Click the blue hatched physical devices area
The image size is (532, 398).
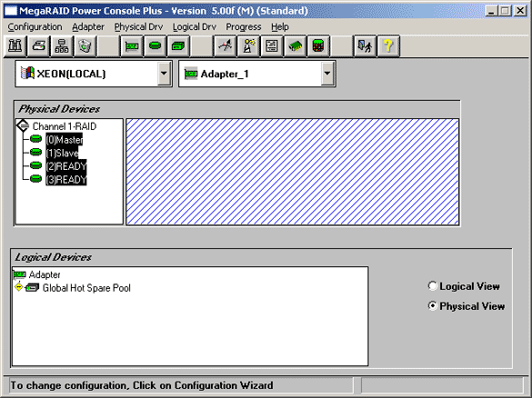coord(293,172)
